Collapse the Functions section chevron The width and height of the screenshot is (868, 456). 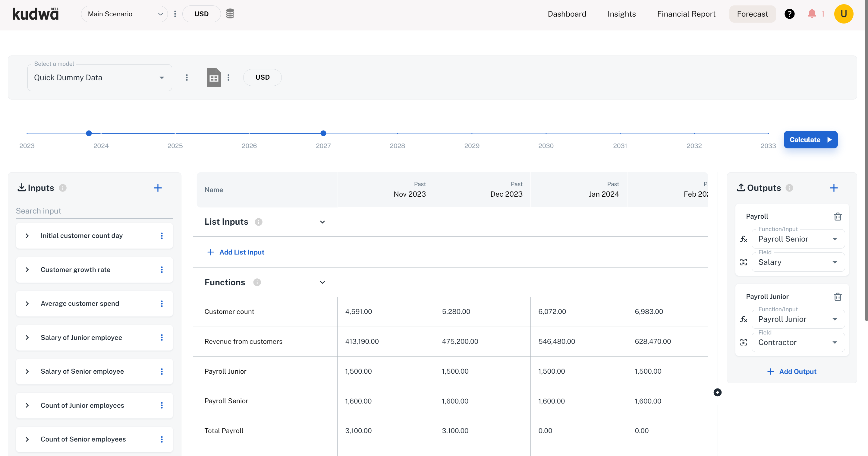click(322, 283)
